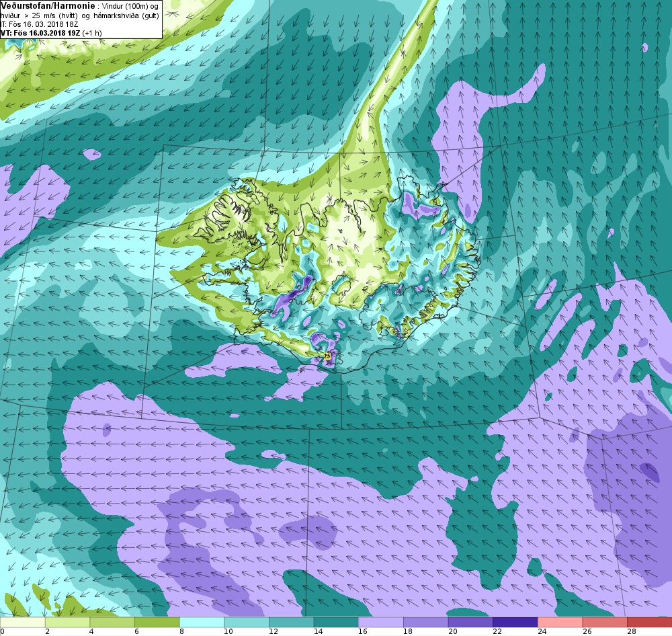This screenshot has height=636, width=672.
Task: Click the violet 20–22 m/s legend swatch
Action: (x=470, y=622)
